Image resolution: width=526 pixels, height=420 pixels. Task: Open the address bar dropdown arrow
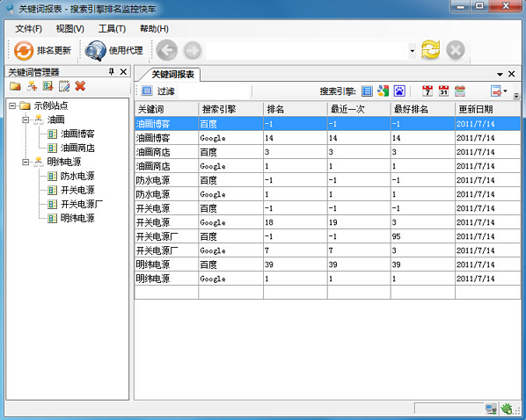(413, 51)
